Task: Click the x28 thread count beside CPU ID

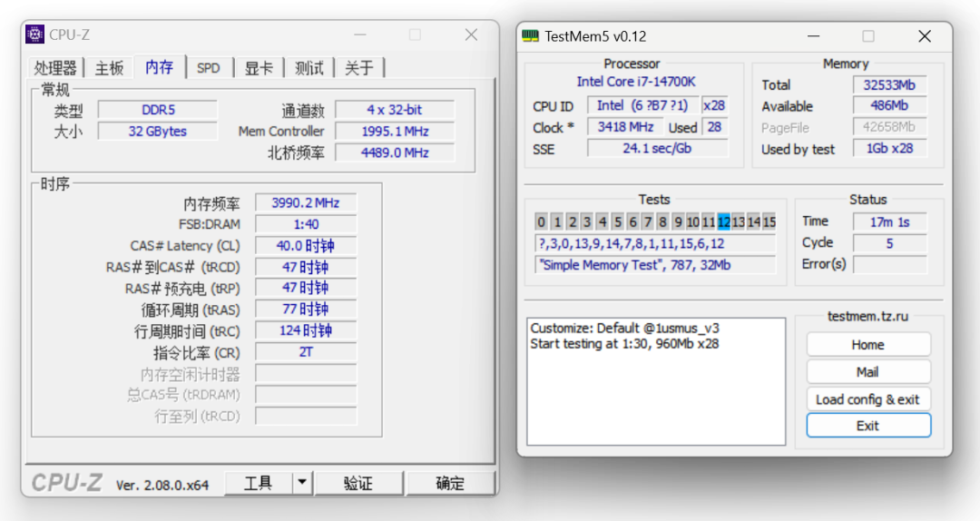Action: tap(714, 105)
